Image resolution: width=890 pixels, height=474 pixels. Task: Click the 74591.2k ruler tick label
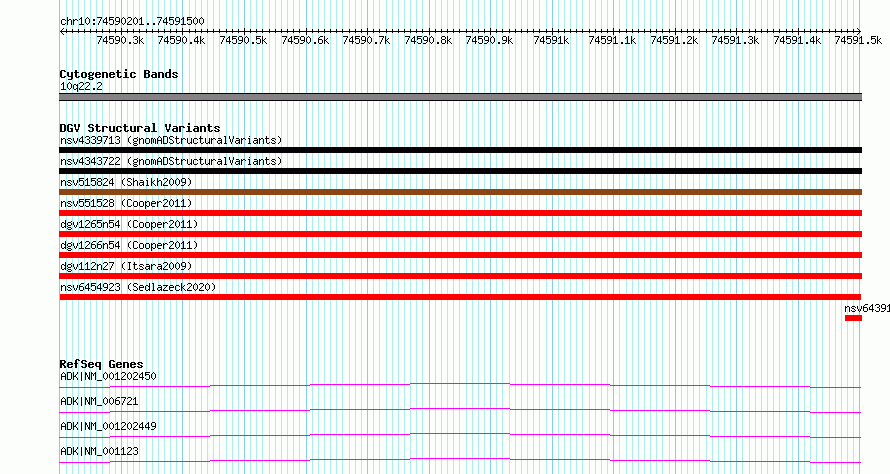tap(674, 40)
